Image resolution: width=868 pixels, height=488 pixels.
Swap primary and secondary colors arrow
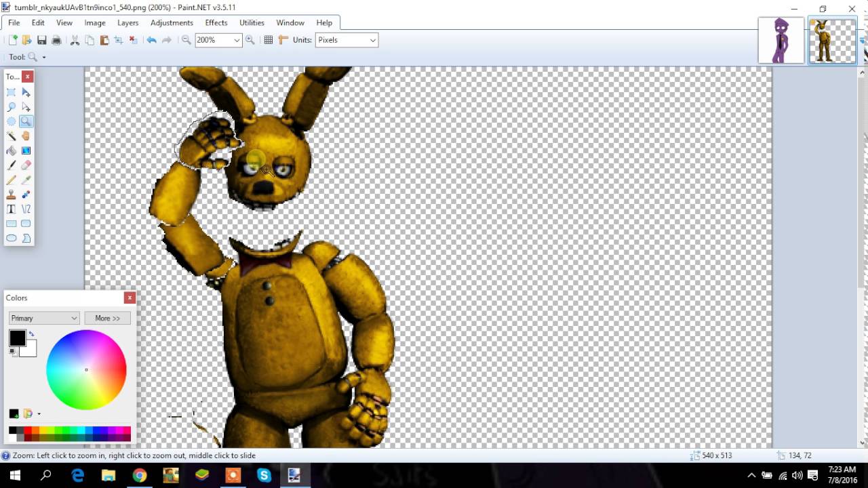(31, 334)
